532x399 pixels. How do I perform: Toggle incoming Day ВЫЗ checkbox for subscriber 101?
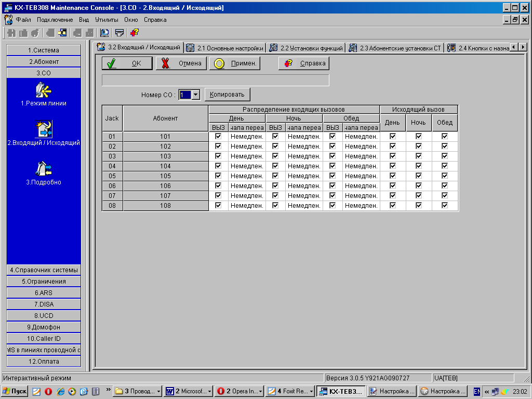click(218, 136)
